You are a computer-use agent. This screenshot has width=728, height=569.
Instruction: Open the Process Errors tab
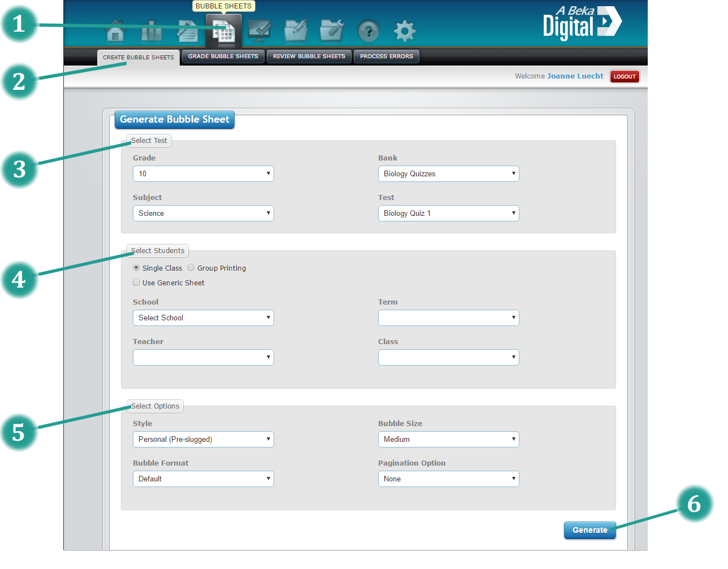pos(386,57)
